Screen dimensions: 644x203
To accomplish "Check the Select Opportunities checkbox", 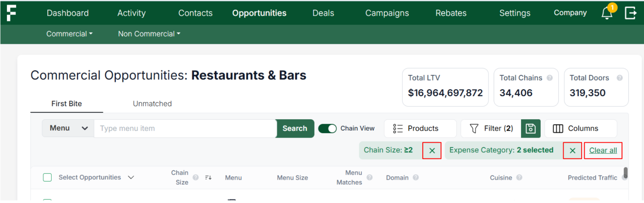I will point(47,178).
